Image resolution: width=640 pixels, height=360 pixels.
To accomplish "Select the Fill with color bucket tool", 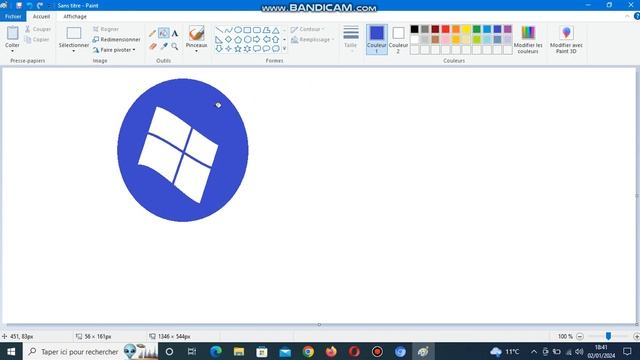I will pyautogui.click(x=164, y=33).
